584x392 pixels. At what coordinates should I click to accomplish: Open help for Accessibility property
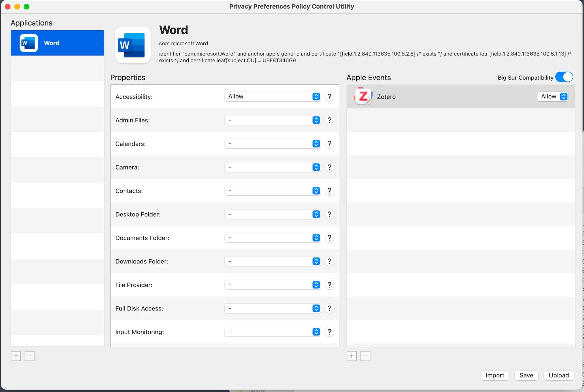(329, 97)
